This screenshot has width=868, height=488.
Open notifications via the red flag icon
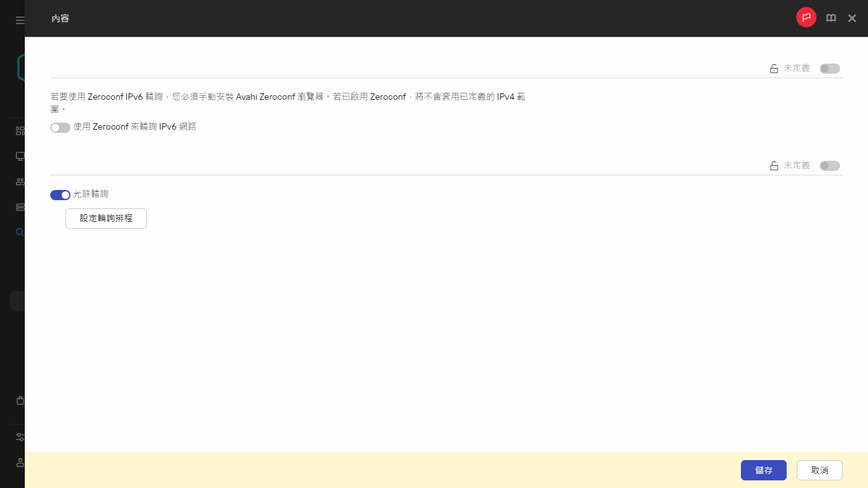click(x=806, y=17)
